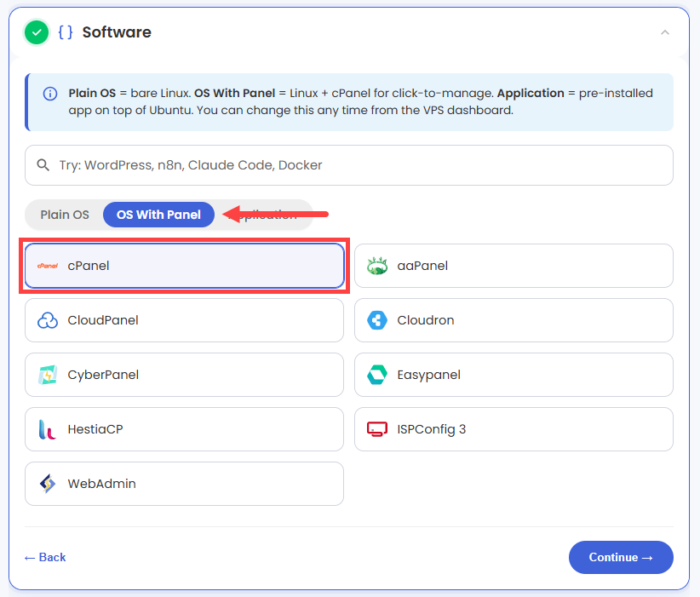Image resolution: width=700 pixels, height=597 pixels.
Task: Collapse the Software section with chevron
Action: pos(665,32)
